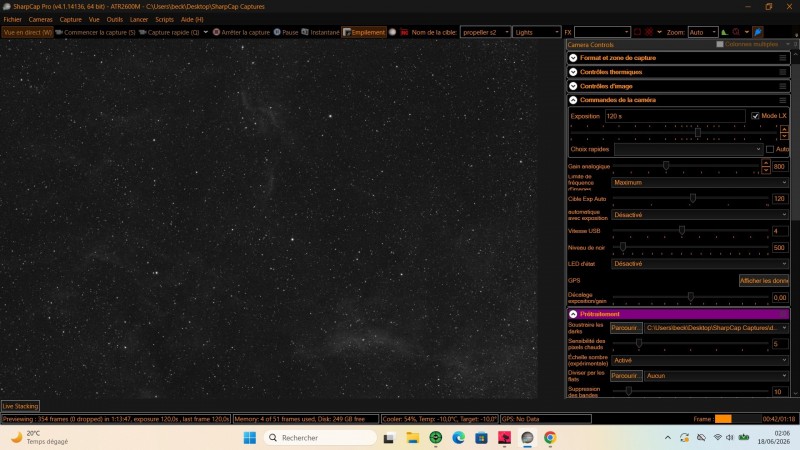Open the Vue menu
This screenshot has width=800, height=450.
[94, 19]
